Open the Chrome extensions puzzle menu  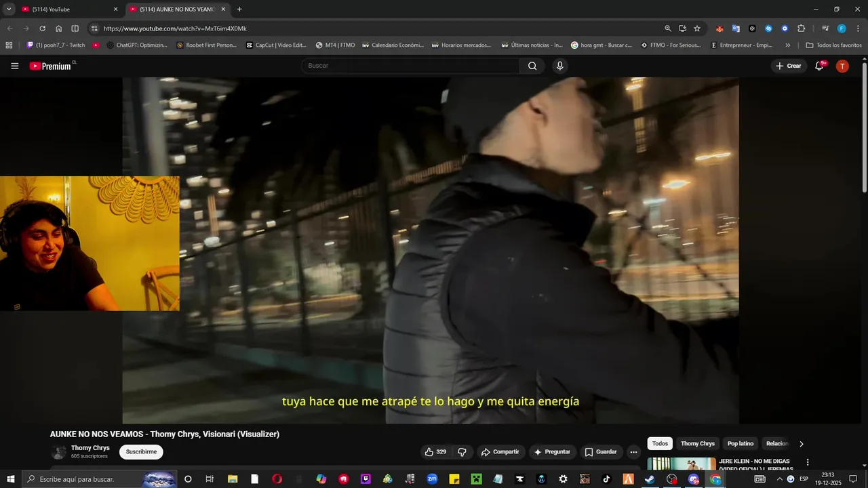(801, 28)
